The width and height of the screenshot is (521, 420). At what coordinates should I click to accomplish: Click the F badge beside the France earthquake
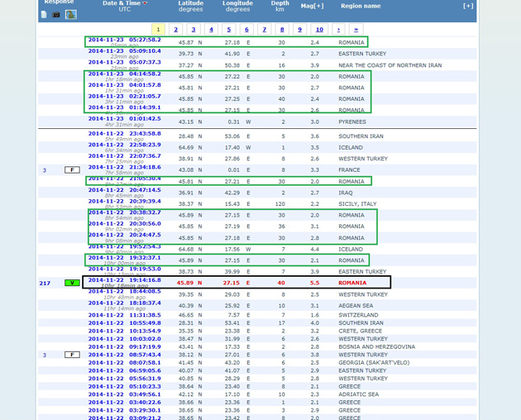[x=73, y=170]
